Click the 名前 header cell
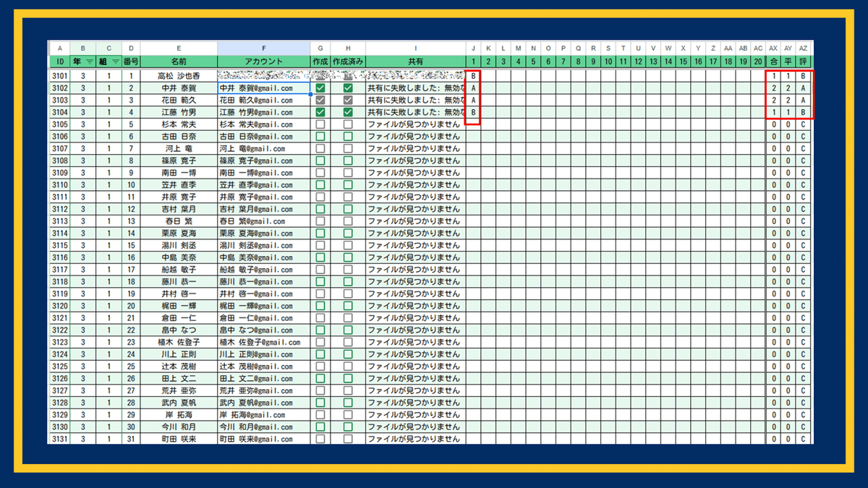Image resolution: width=868 pixels, height=488 pixels. click(x=179, y=61)
